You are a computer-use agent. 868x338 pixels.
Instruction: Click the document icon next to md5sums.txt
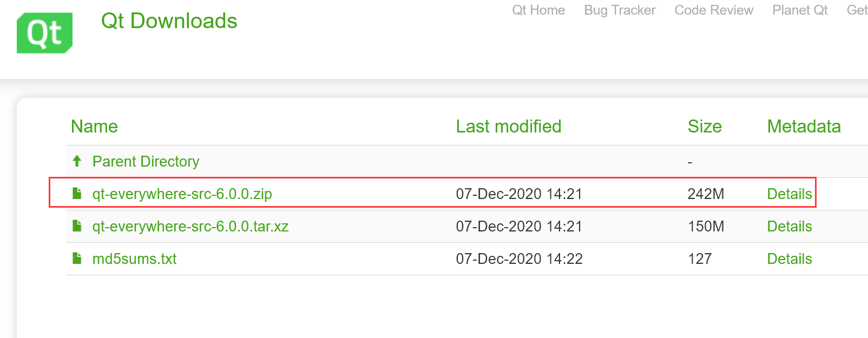pyautogui.click(x=76, y=259)
